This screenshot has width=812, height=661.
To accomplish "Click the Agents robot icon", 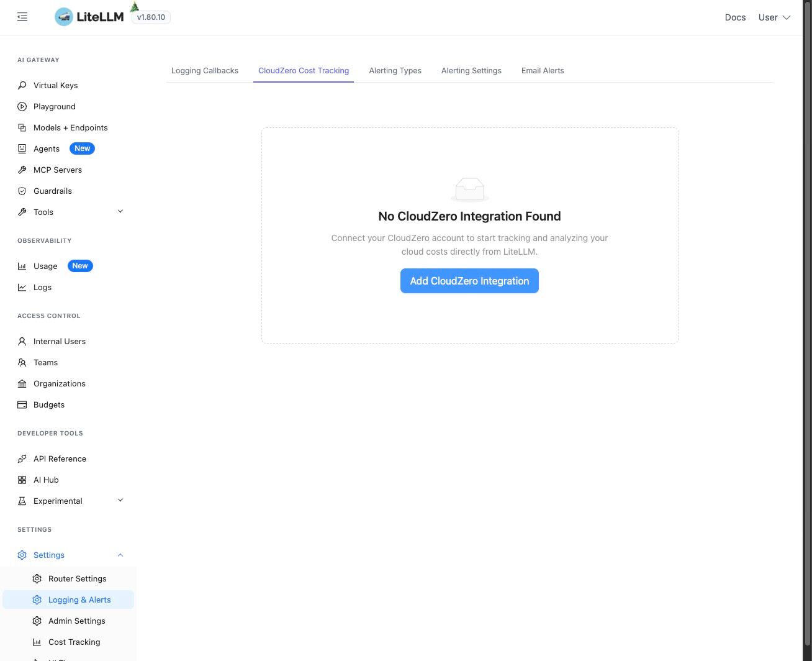I will point(22,148).
